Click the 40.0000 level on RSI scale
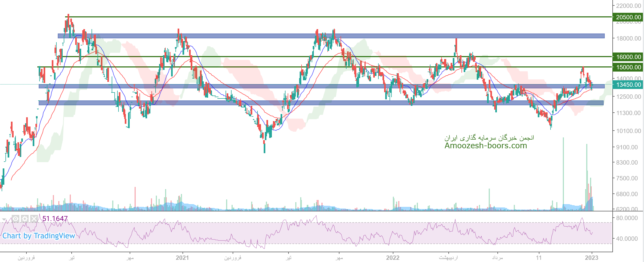 click(627, 239)
